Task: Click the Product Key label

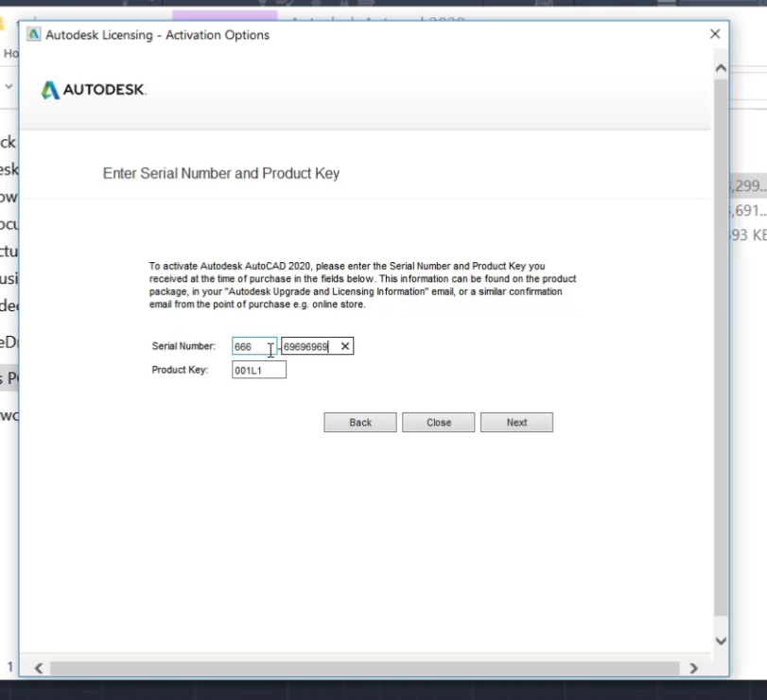Action: [180, 370]
